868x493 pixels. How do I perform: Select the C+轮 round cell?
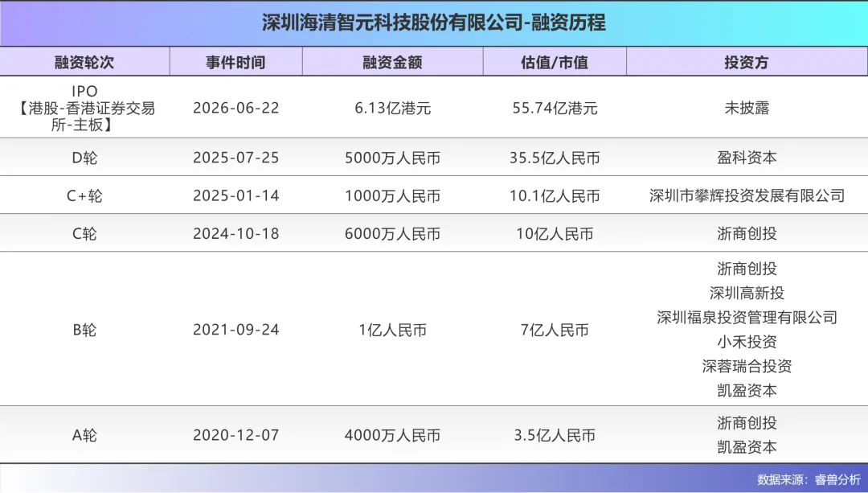84,195
